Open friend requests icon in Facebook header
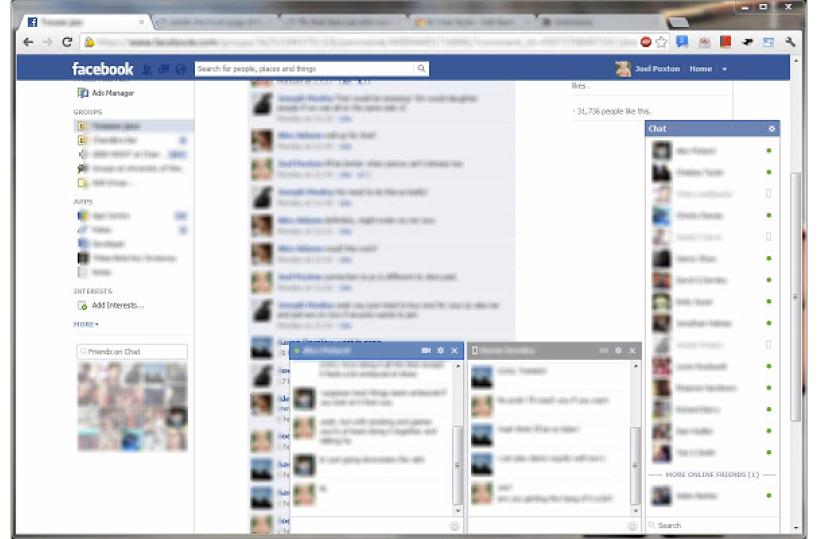This screenshot has height=539, width=818. [x=148, y=69]
